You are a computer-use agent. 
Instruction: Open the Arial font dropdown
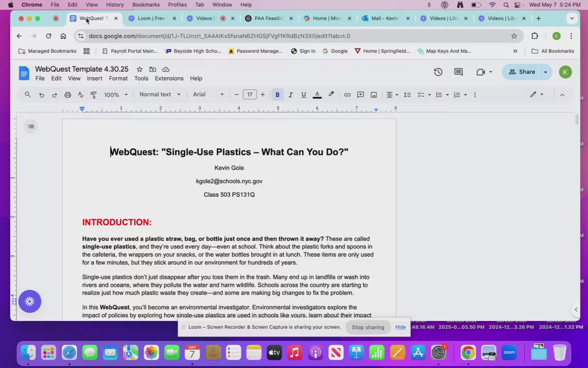(208, 95)
